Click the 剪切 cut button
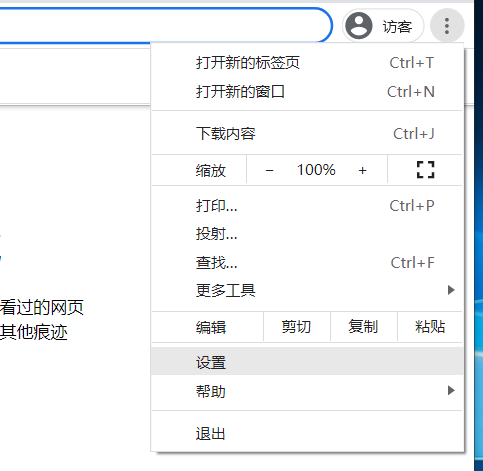The width and height of the screenshot is (483, 471). click(x=296, y=327)
